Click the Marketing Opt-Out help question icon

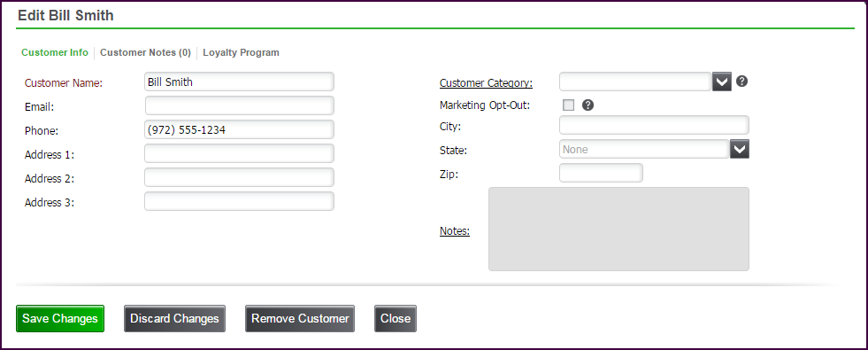coord(588,105)
